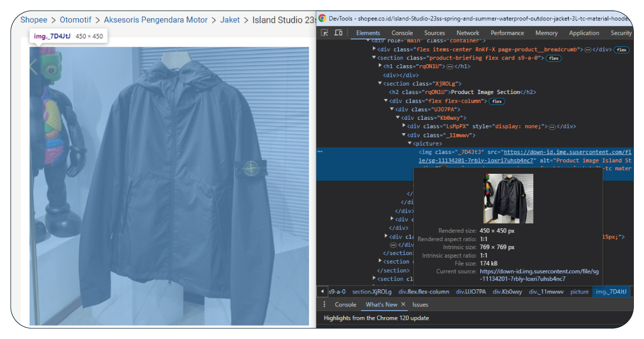This screenshot has width=644, height=339.
Task: Select div.UJO7PA in breadcrumb trail
Action: tap(471, 291)
